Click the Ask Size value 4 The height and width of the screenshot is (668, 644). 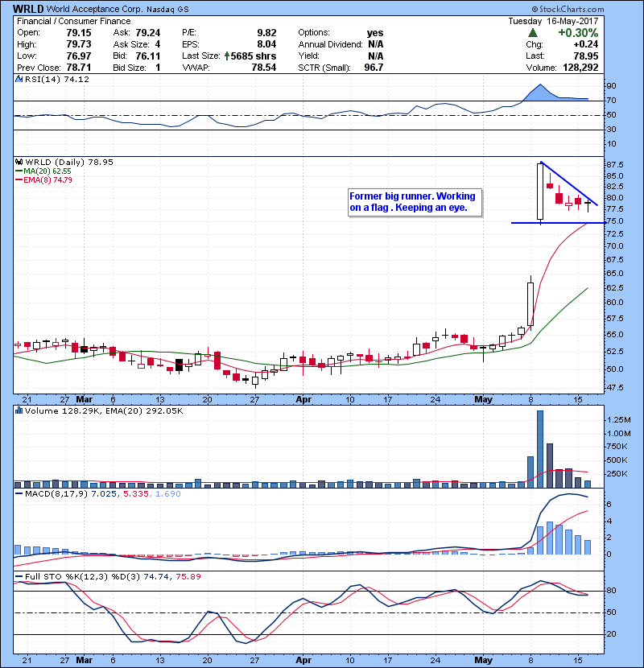point(158,44)
